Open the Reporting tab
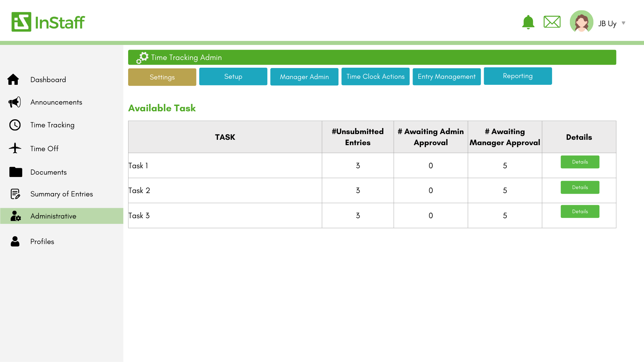This screenshot has width=644, height=362. 518,76
